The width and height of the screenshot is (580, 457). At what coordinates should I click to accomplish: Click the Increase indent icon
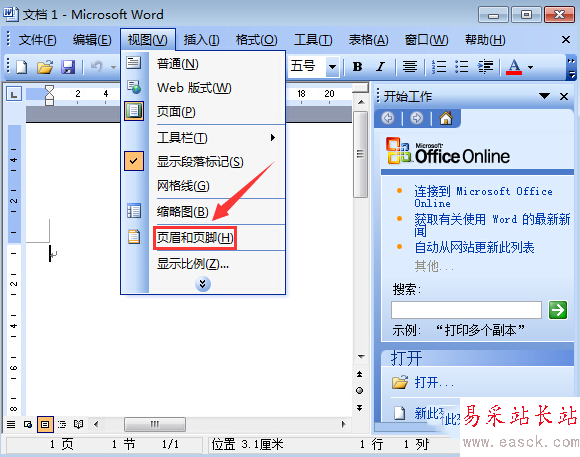point(485,67)
